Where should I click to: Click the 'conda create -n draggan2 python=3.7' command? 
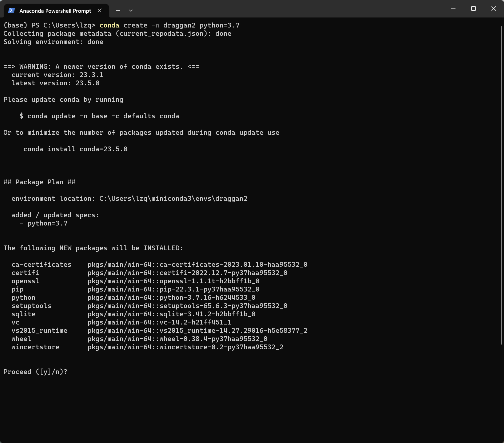pyautogui.click(x=169, y=25)
